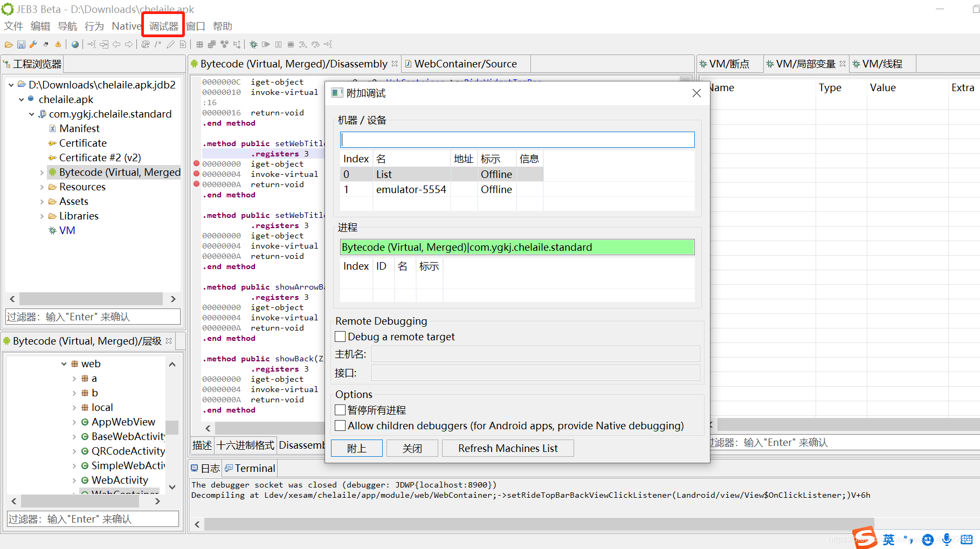Click the debugger step-into icon
This screenshot has width=980, height=549.
tap(303, 44)
